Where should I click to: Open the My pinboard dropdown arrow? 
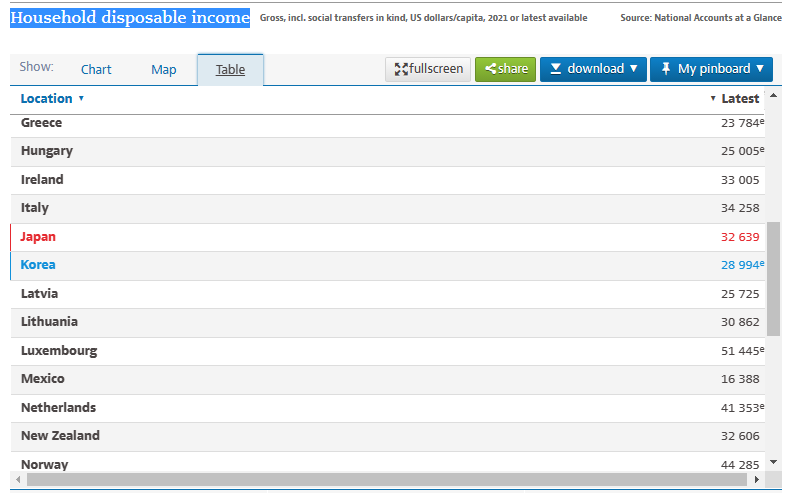pyautogui.click(x=759, y=69)
